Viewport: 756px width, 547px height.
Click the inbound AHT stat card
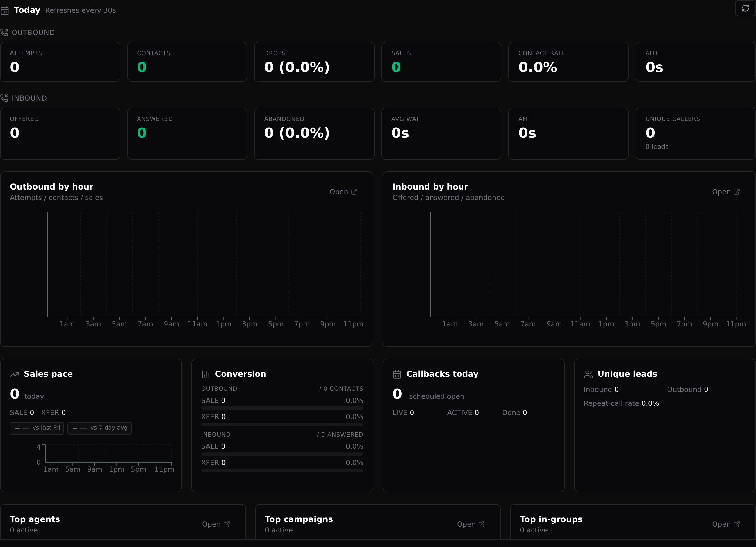tap(568, 134)
